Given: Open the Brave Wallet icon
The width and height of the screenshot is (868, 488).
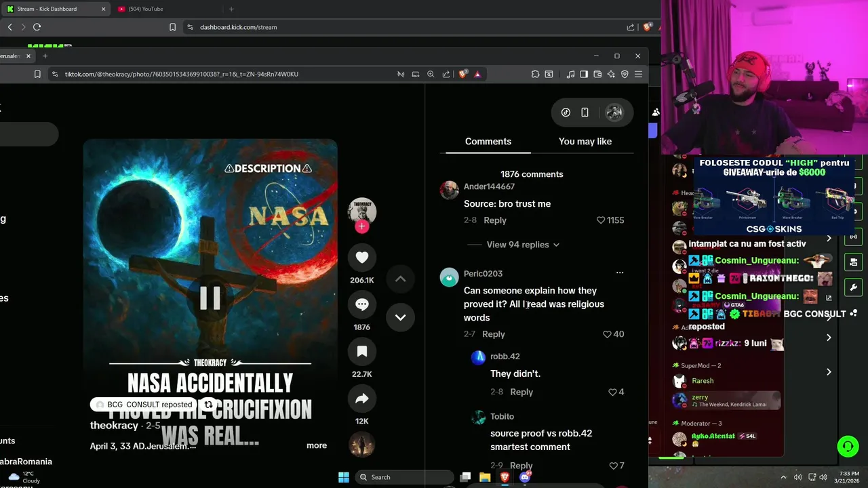Looking at the screenshot, I should coord(597,74).
